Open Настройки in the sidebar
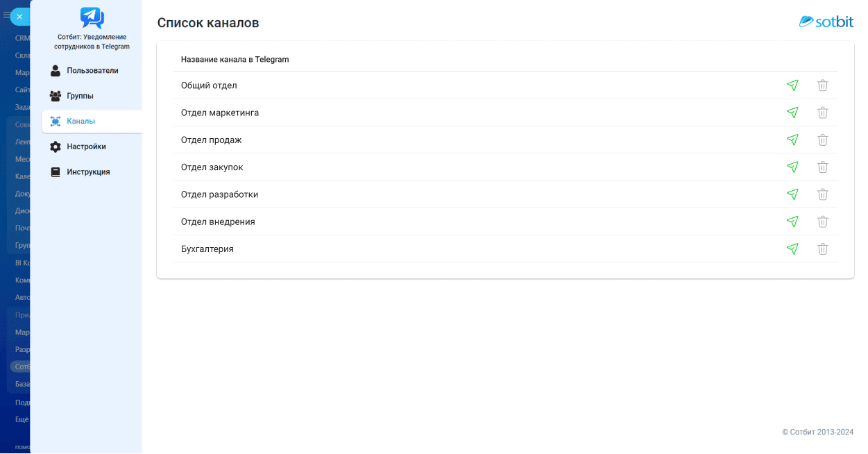The height and width of the screenshot is (454, 868). [86, 146]
